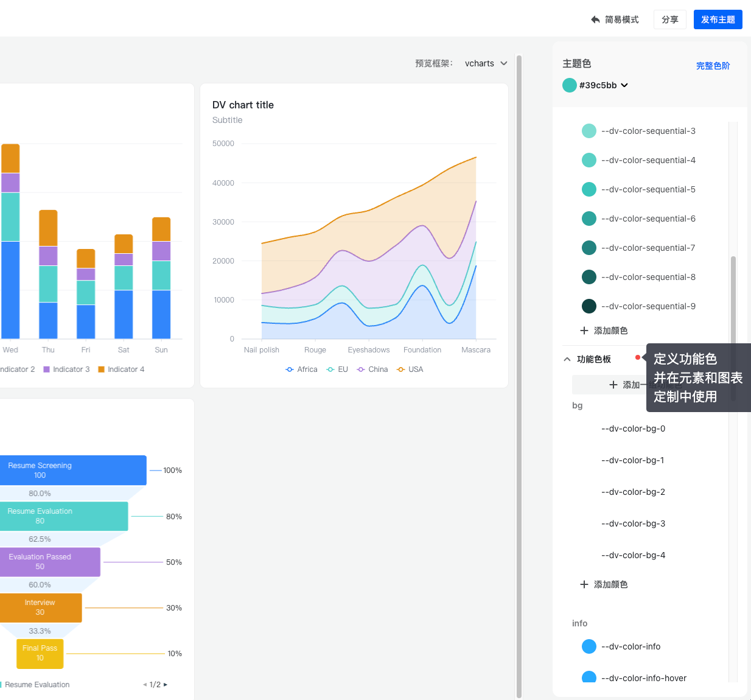The height and width of the screenshot is (700, 751).
Task: Toggle EU legend marker in area chart
Action: click(330, 369)
